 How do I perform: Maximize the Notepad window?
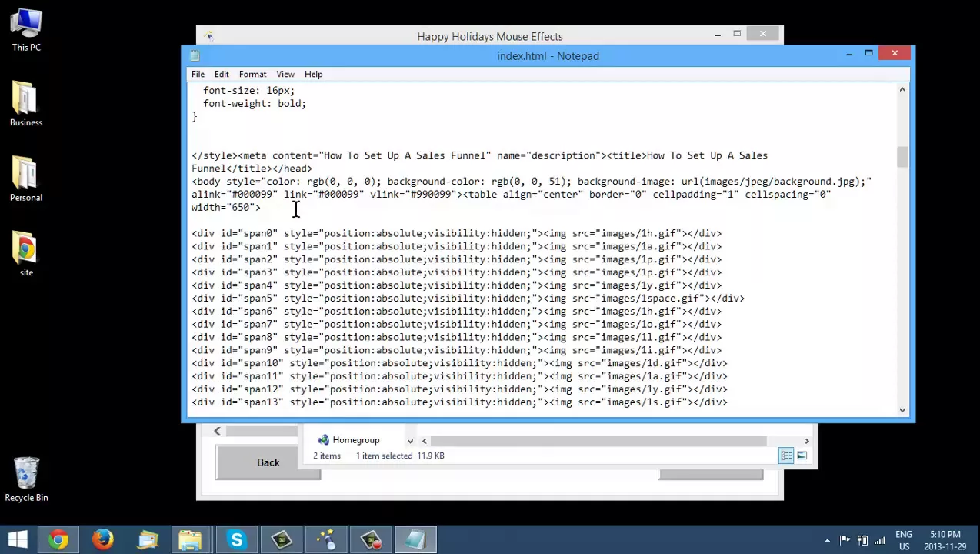[x=868, y=53]
